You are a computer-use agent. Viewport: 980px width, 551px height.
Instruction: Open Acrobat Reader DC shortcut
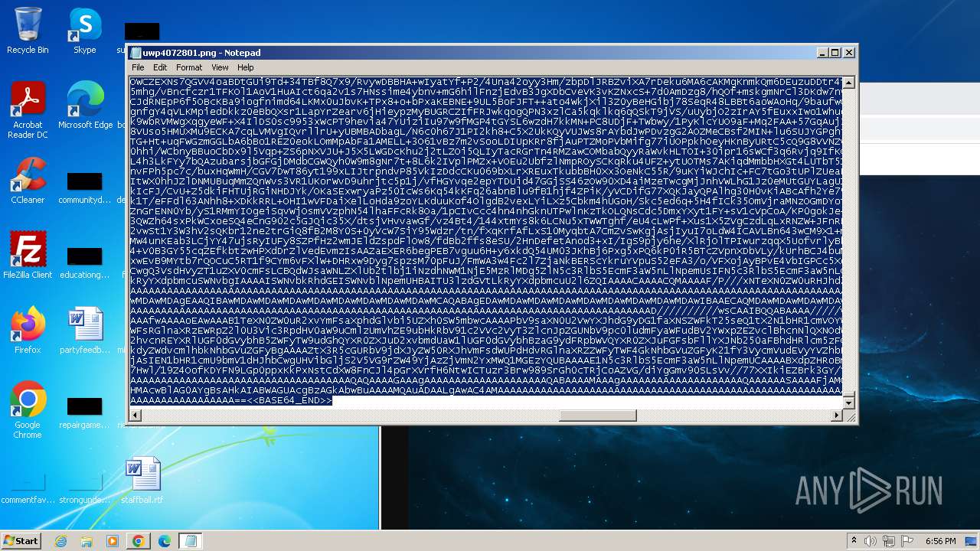click(x=28, y=109)
